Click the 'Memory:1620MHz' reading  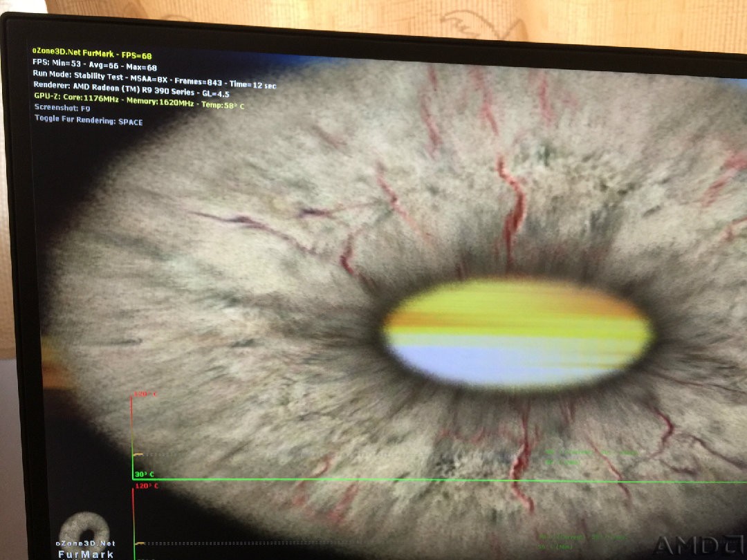pos(160,102)
